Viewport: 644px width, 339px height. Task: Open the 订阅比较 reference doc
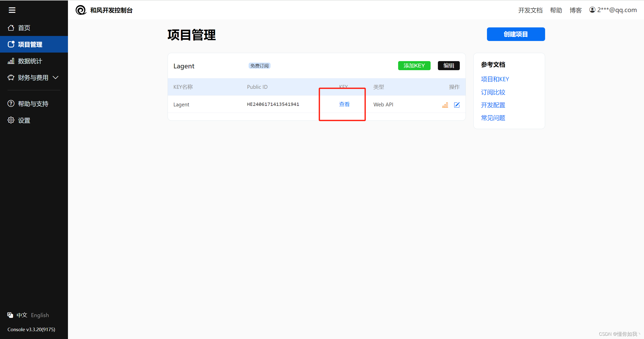493,92
